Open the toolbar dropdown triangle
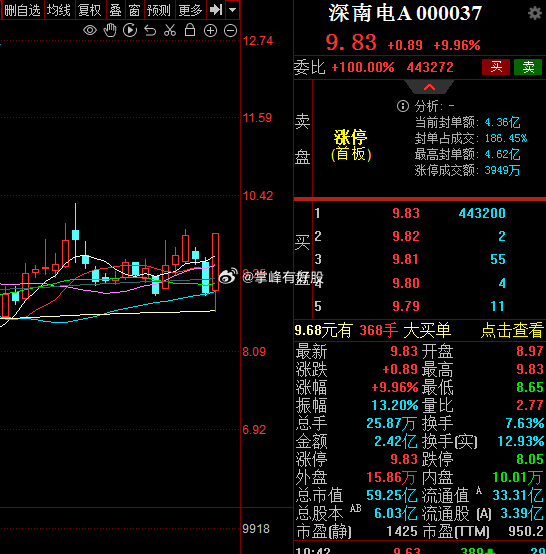The width and height of the screenshot is (546, 554). coord(233,10)
